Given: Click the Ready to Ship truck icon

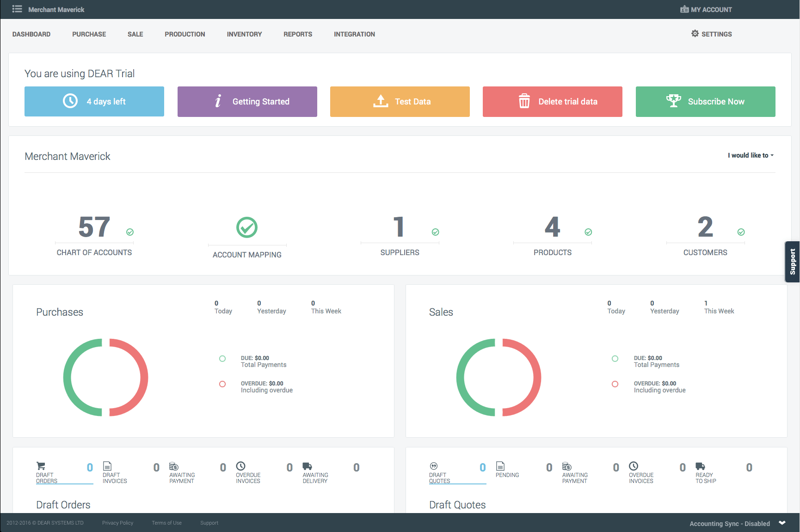Looking at the screenshot, I should point(700,466).
